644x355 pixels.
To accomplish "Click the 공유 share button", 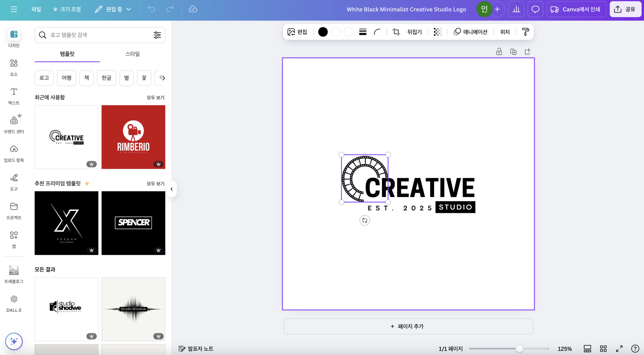I will [x=625, y=9].
